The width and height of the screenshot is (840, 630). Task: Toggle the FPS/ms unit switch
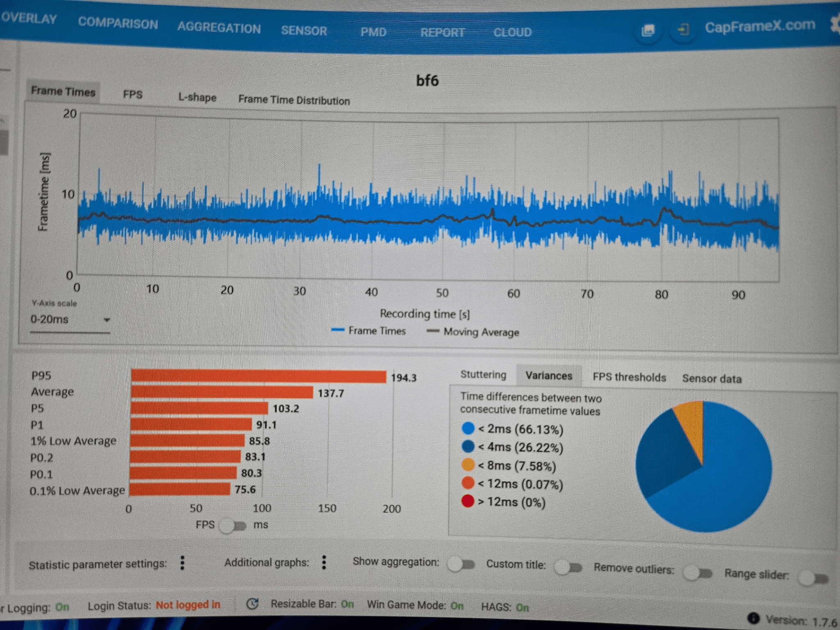click(233, 526)
